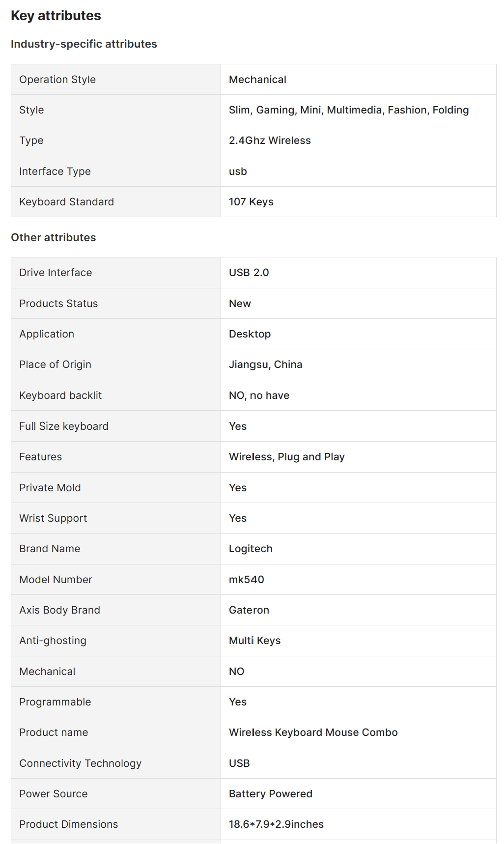504x844 pixels.
Task: Select the 2.4Ghz Wireless type value
Action: [x=270, y=141]
